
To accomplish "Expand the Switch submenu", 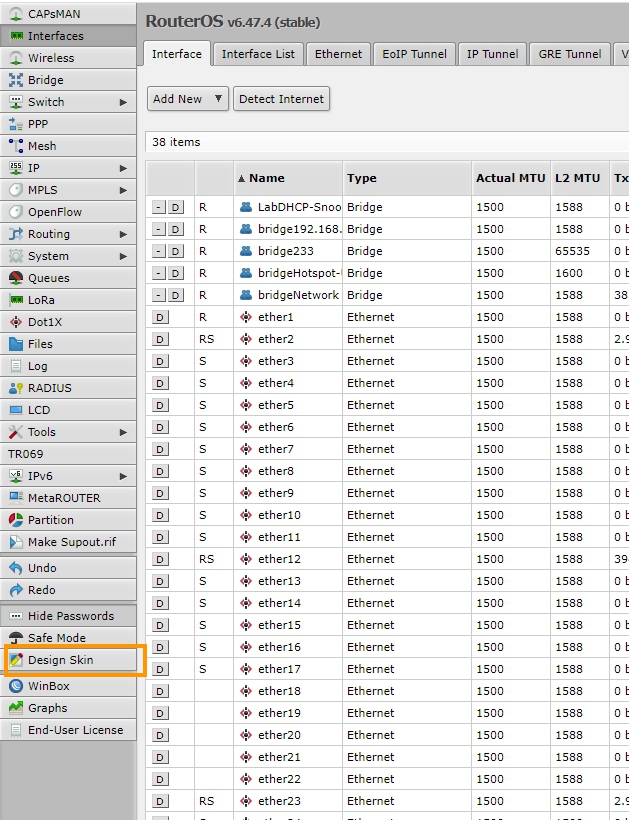I will tap(123, 102).
